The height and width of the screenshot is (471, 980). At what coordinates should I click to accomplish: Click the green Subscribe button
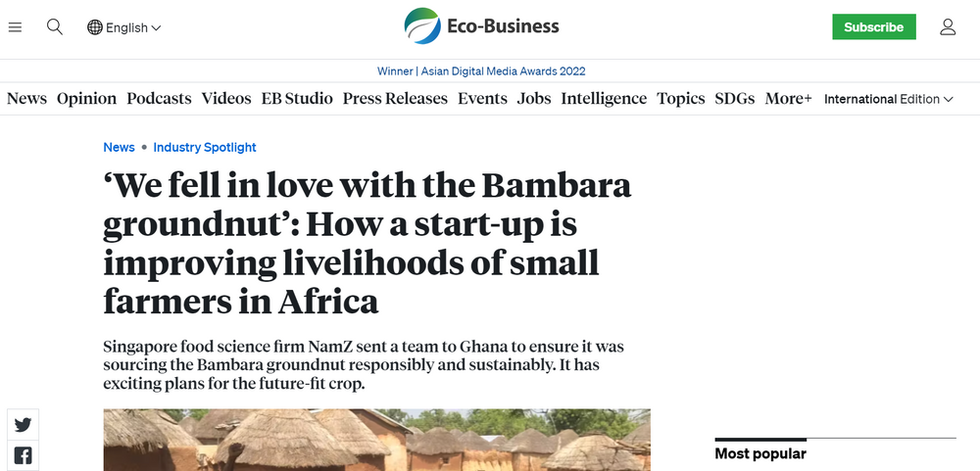pos(873,27)
